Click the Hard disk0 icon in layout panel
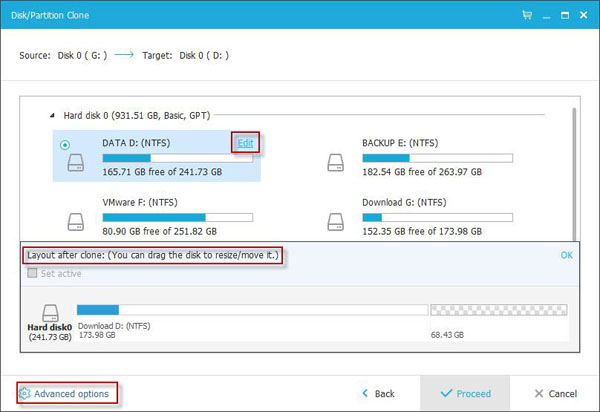 (x=50, y=313)
